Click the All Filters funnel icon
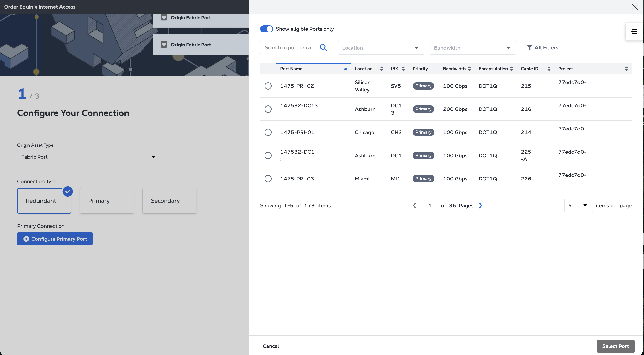 pos(529,47)
